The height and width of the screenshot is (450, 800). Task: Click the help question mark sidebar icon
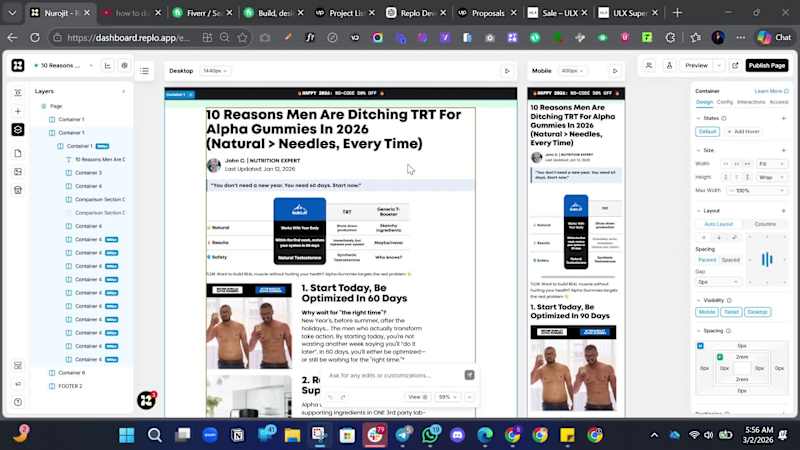coord(18,402)
